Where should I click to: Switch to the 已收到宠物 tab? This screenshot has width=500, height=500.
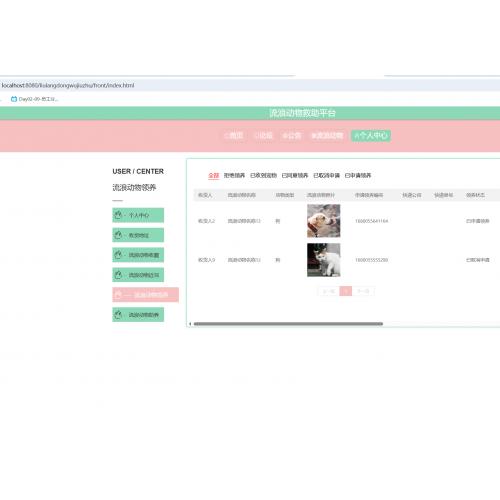pyautogui.click(x=263, y=175)
